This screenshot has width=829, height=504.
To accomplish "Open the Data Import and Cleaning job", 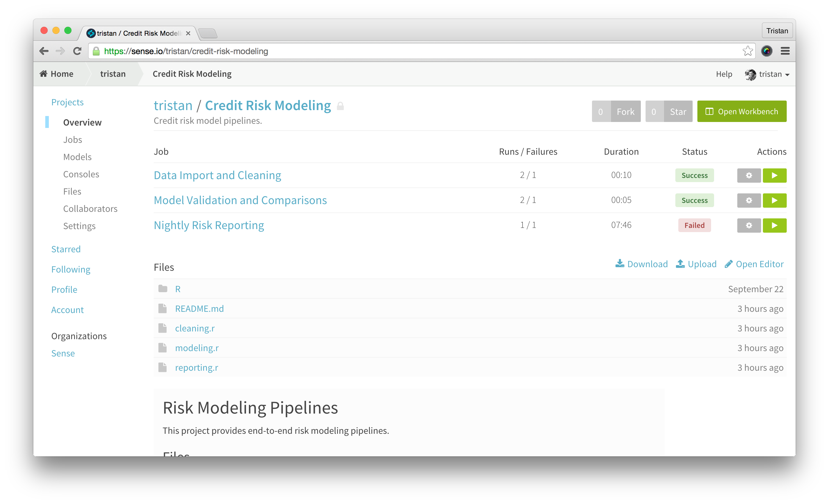I will click(x=217, y=175).
